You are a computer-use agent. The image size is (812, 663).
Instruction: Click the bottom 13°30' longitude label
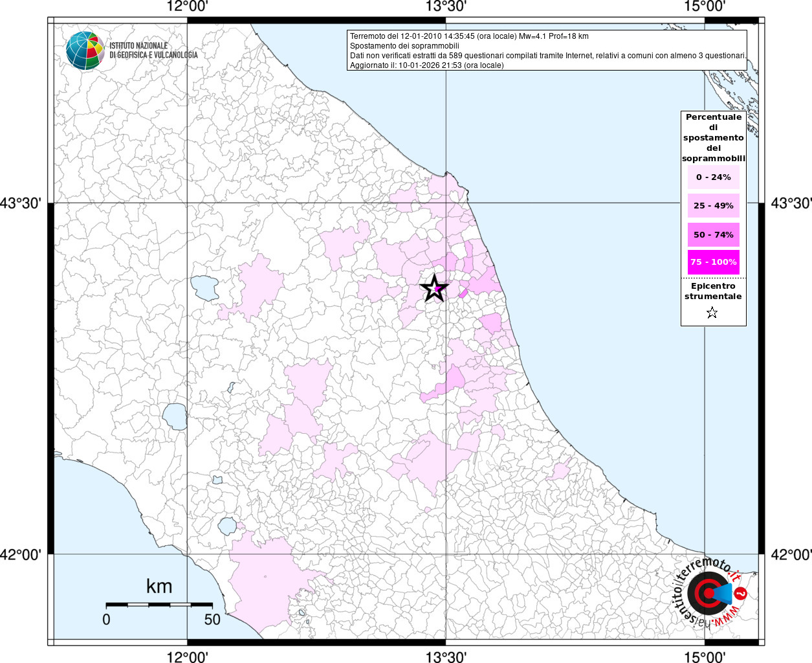pos(446,657)
